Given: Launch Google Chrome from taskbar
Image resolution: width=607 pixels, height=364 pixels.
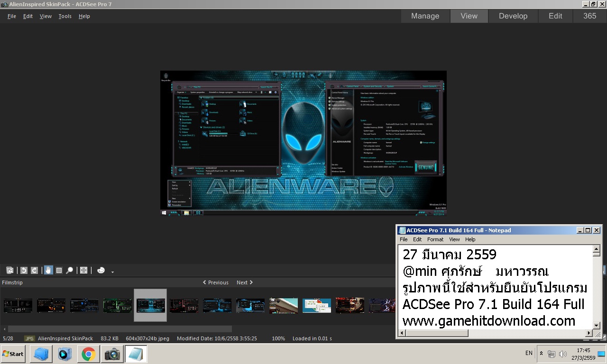Looking at the screenshot, I should coord(88,354).
